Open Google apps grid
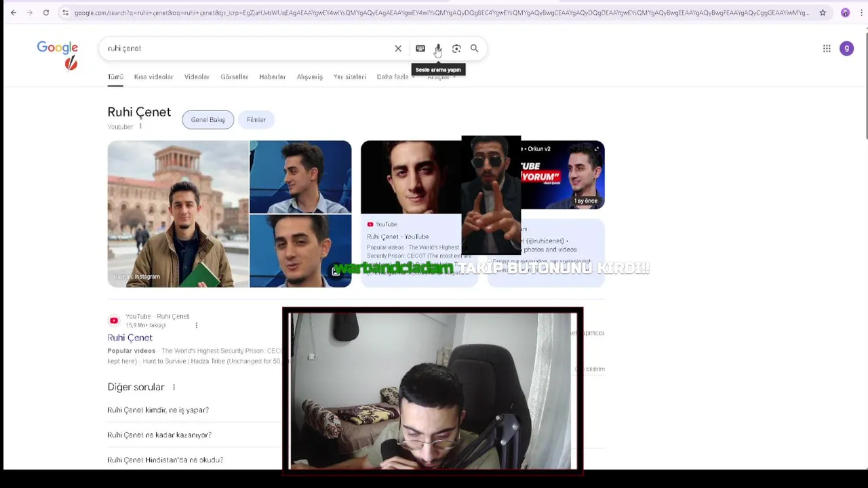The width and height of the screenshot is (868, 488). pyautogui.click(x=827, y=48)
